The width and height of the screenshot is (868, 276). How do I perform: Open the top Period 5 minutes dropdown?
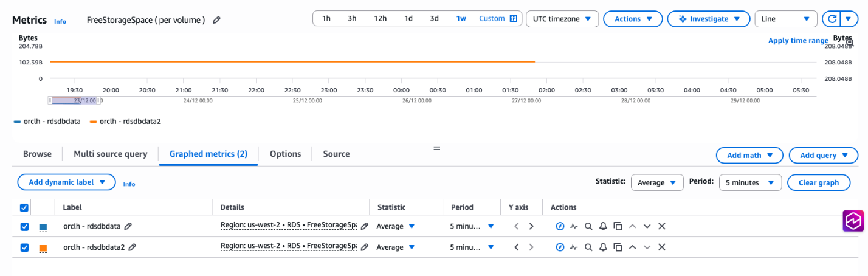point(749,182)
